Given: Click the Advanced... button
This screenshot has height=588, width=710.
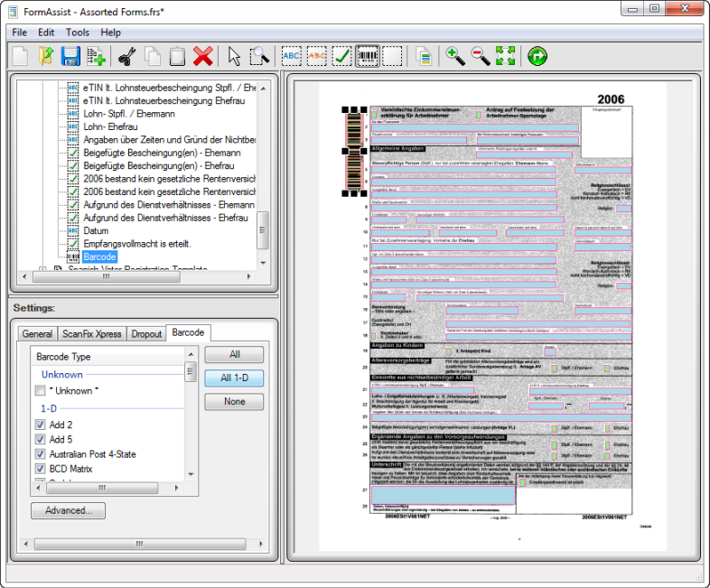Looking at the screenshot, I should point(68,510).
